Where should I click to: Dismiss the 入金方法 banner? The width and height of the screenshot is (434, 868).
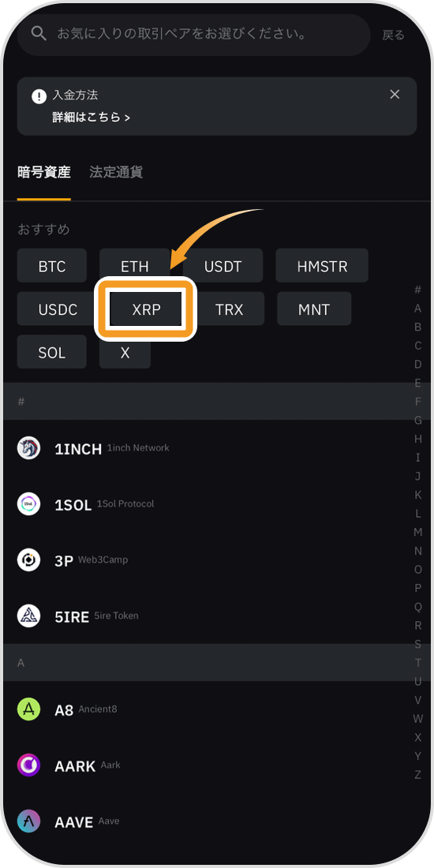[x=395, y=95]
